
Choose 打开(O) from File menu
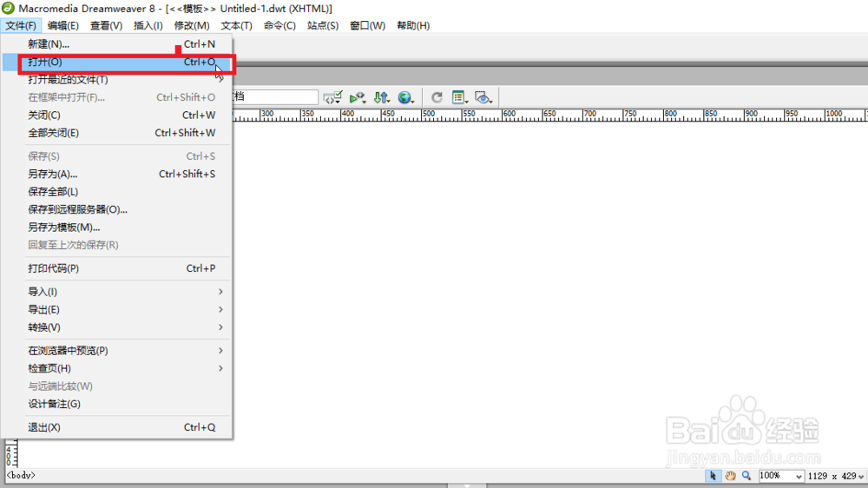(115, 62)
